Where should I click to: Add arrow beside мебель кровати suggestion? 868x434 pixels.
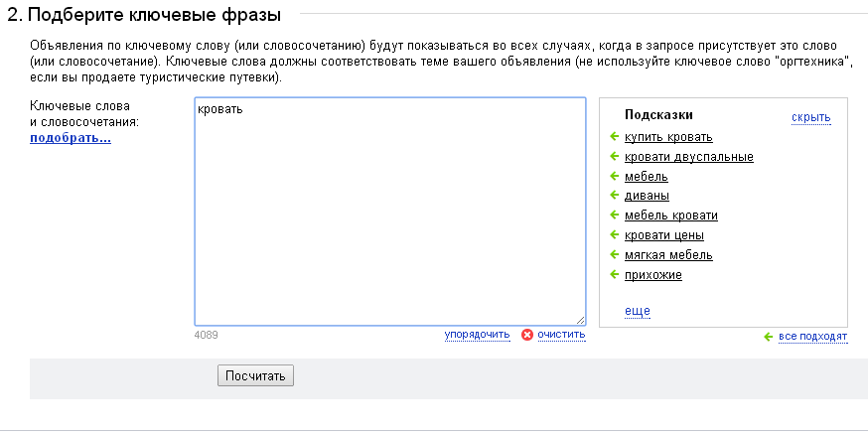pyautogui.click(x=614, y=215)
